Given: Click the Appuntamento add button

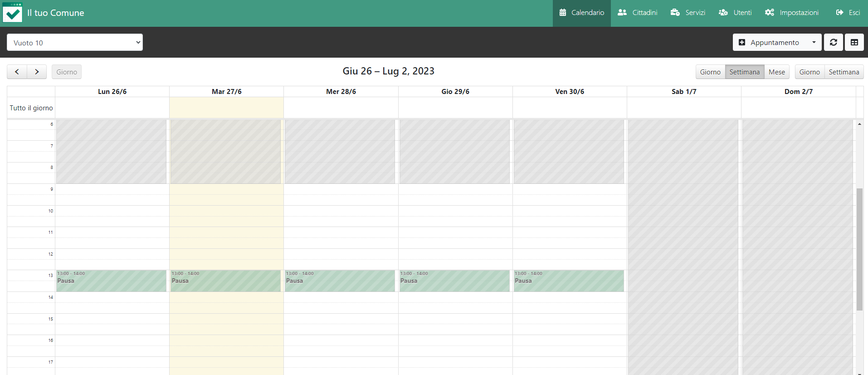Looking at the screenshot, I should pyautogui.click(x=769, y=42).
